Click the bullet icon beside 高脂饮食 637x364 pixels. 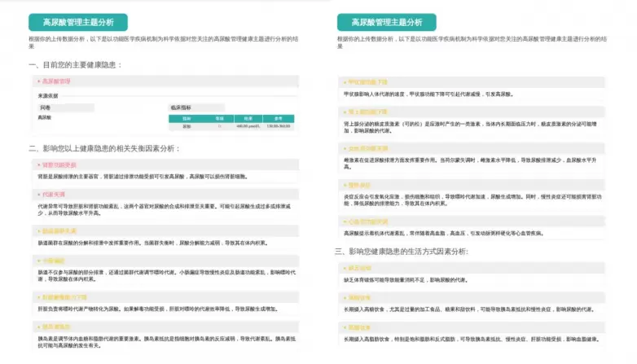click(x=343, y=327)
